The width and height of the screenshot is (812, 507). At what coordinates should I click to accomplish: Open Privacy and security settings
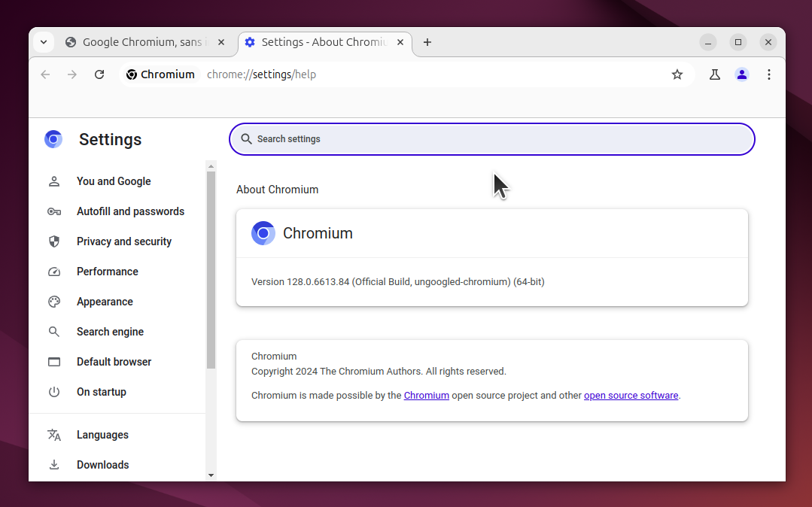click(x=123, y=241)
